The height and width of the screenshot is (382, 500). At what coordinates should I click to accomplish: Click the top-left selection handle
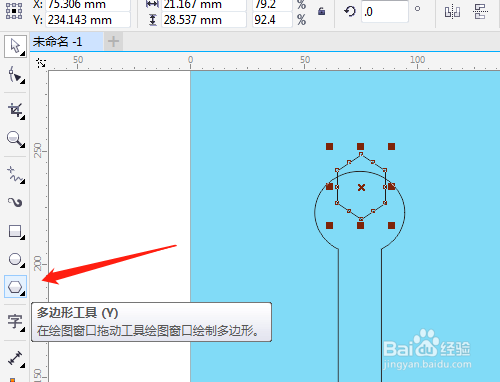tap(329, 146)
